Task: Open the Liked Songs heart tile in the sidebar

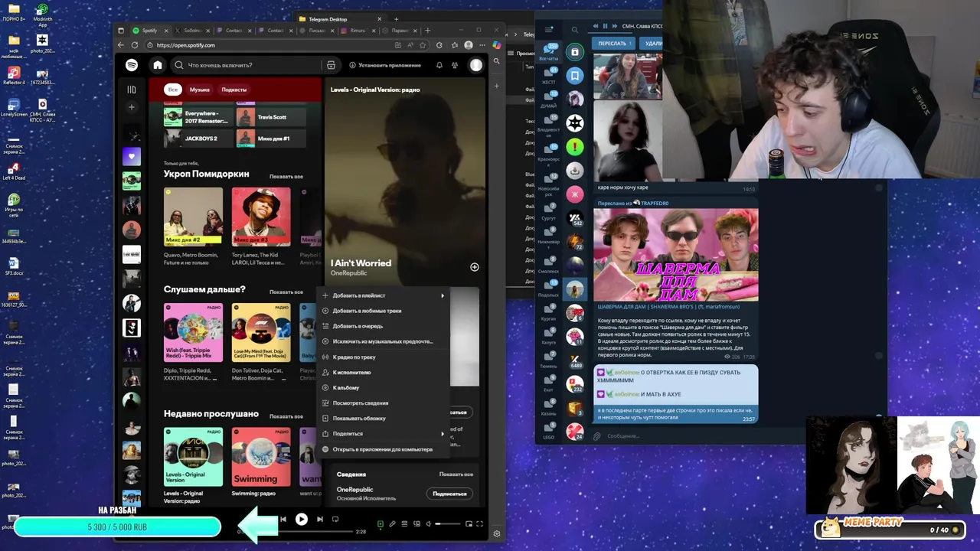Action: [x=132, y=156]
